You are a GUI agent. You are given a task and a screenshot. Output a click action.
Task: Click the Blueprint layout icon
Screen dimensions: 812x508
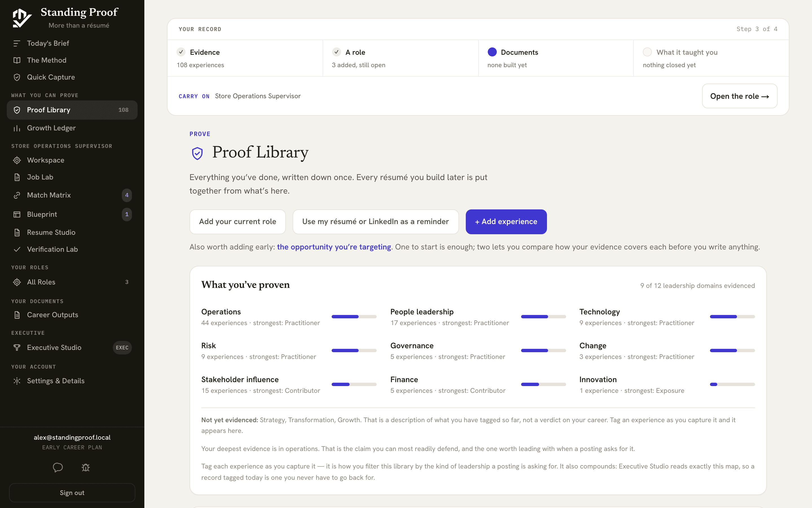click(x=17, y=214)
